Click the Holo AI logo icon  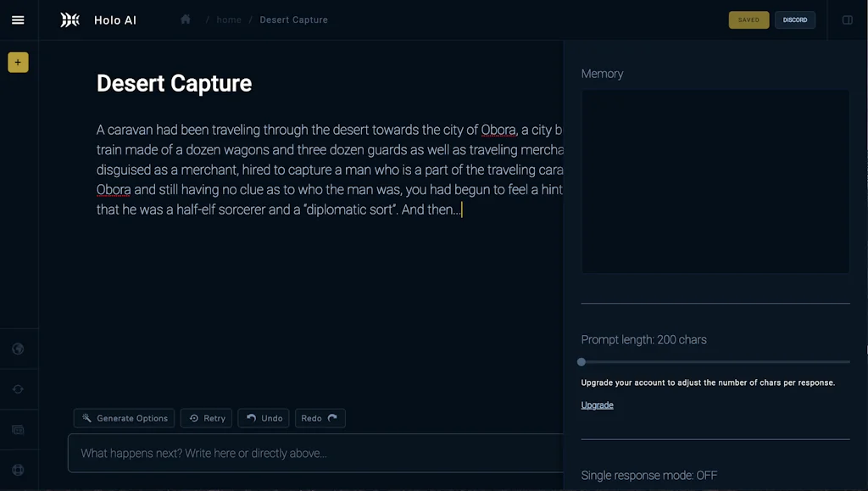pos(70,20)
